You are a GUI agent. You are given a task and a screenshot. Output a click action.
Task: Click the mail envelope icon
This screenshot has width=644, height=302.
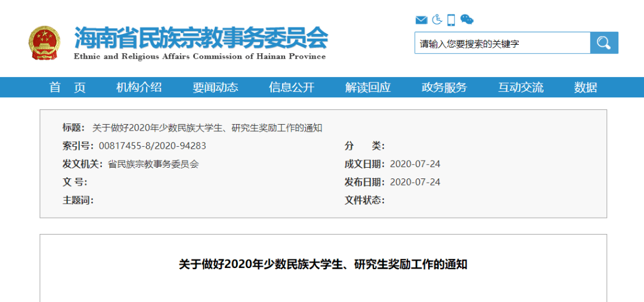tap(422, 20)
